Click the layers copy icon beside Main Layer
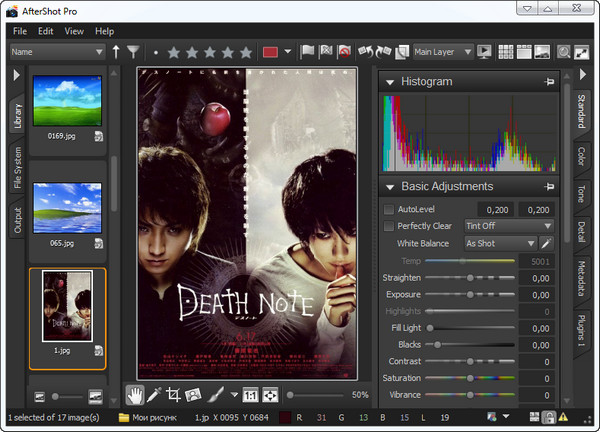The height and width of the screenshot is (432, 600). 402,52
